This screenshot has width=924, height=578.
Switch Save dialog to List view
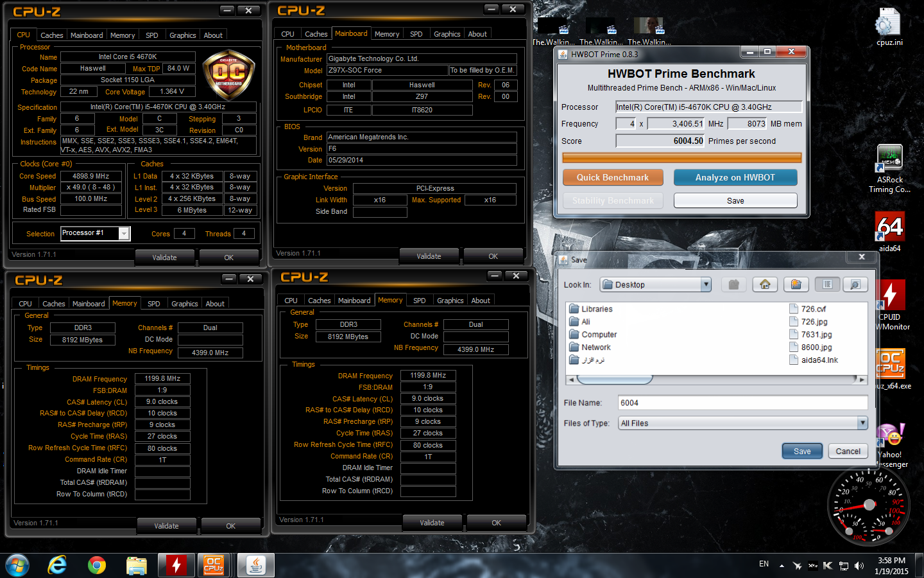click(x=827, y=285)
